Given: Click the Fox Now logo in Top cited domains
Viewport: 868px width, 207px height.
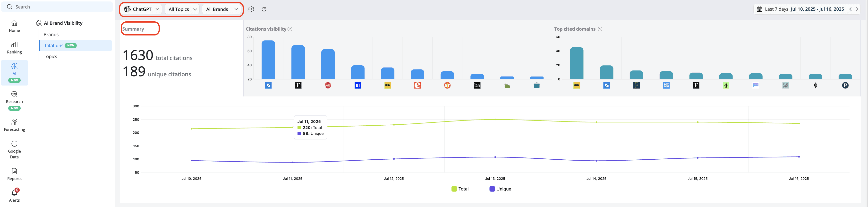Looking at the screenshot, I should click(x=666, y=85).
